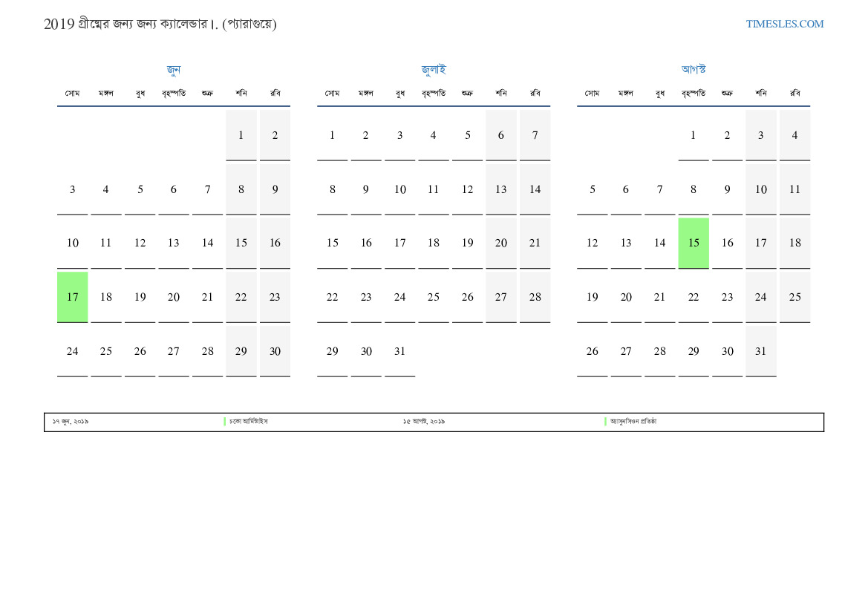Click the highlighted August 15 holiday cell

[x=694, y=243]
